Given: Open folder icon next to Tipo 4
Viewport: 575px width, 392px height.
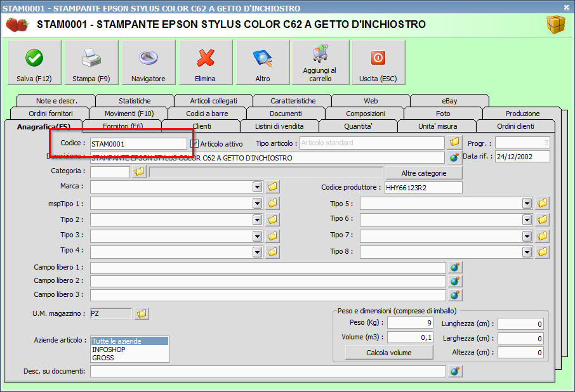Looking at the screenshot, I should tap(272, 252).
